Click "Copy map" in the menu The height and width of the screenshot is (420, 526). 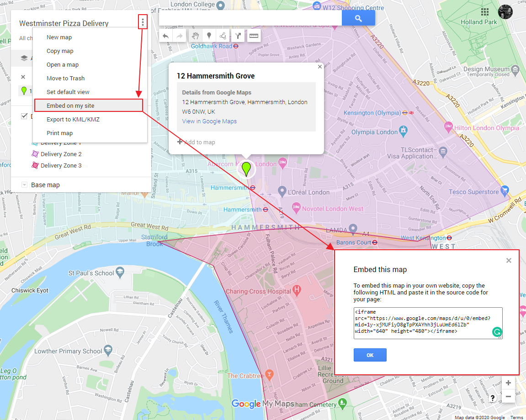(60, 51)
